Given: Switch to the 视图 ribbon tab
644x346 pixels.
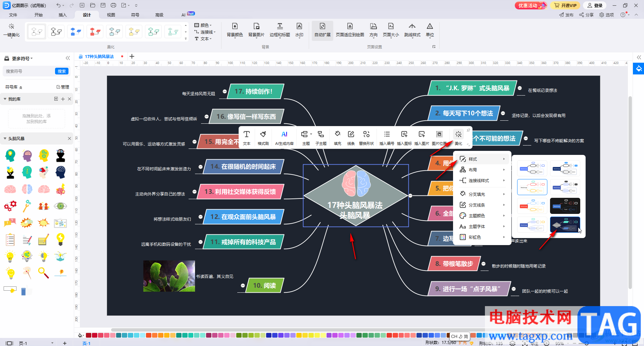Looking at the screenshot, I should [111, 15].
